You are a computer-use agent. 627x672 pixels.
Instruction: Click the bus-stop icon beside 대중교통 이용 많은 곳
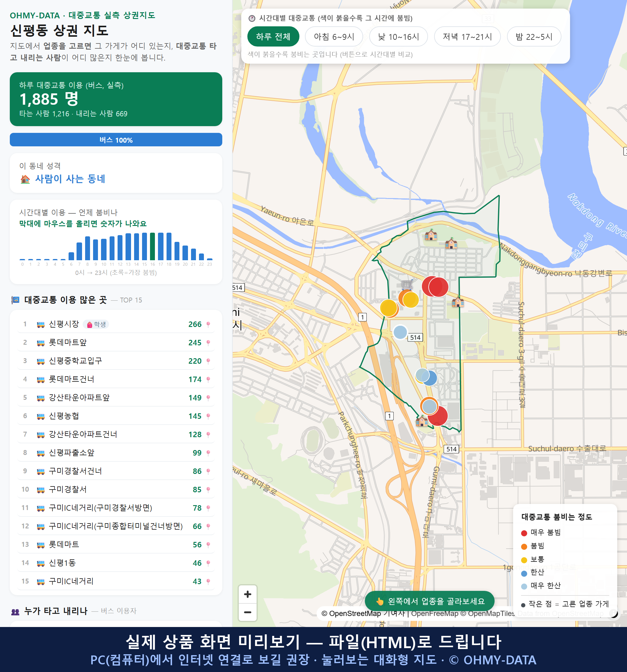click(15, 300)
